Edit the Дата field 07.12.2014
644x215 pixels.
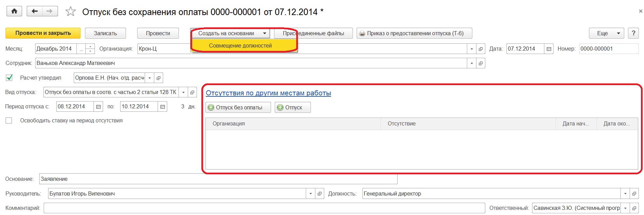click(525, 49)
